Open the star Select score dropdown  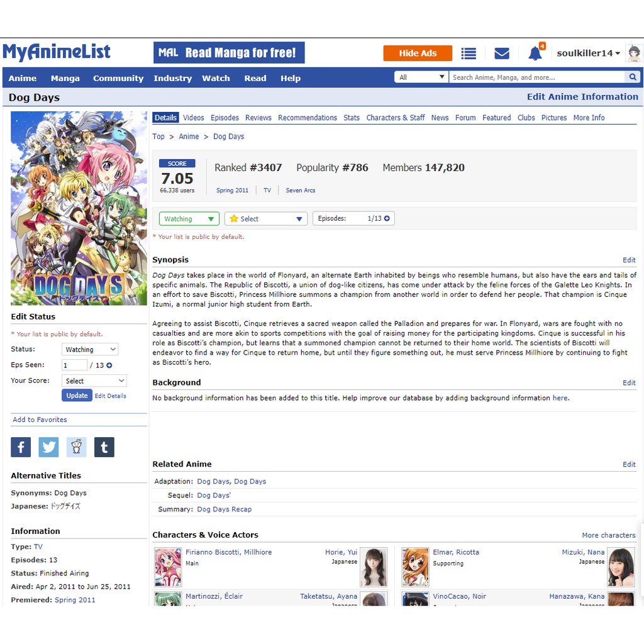266,219
